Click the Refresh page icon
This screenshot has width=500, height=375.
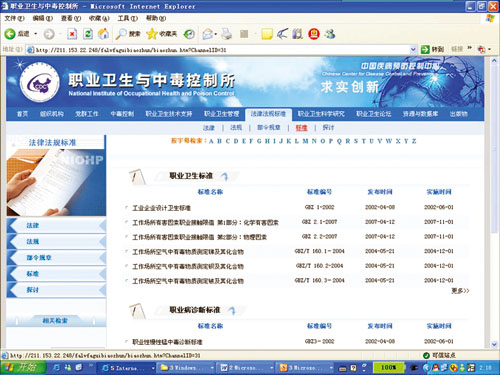tap(88, 34)
